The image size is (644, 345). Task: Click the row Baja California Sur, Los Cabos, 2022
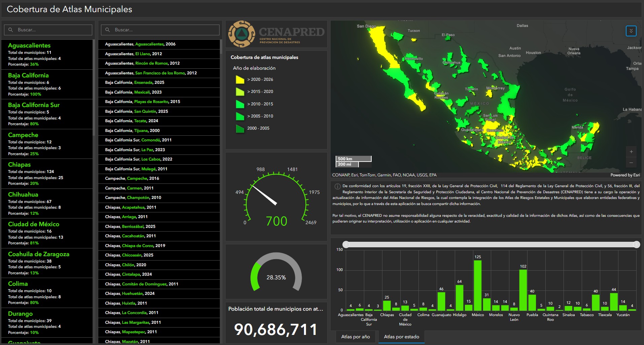pos(159,159)
